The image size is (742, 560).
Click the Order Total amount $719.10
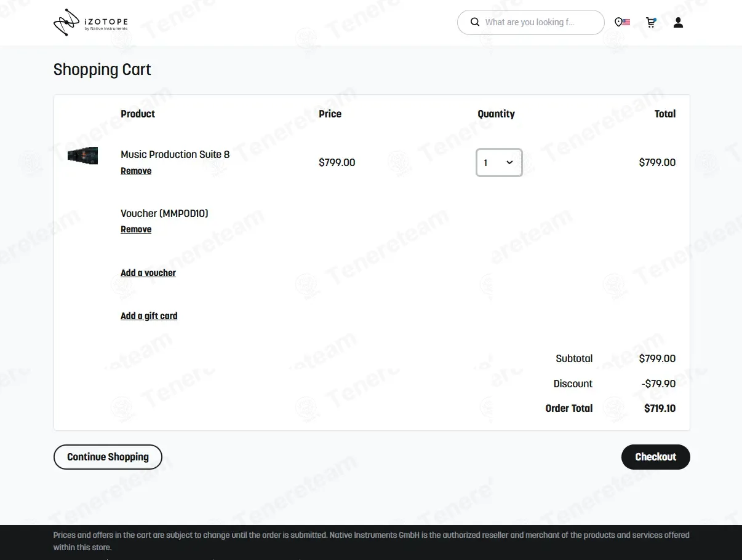point(660,408)
